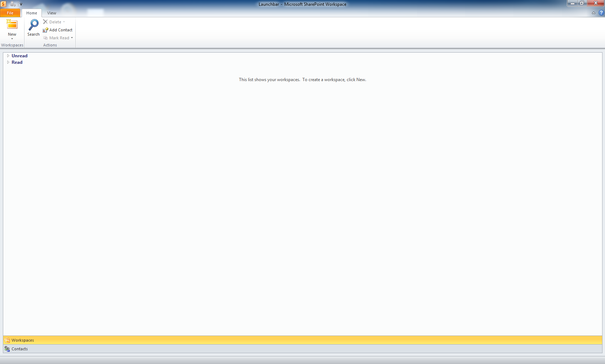This screenshot has height=364, width=605.
Task: Switch to the View ribbon tab
Action: point(52,13)
